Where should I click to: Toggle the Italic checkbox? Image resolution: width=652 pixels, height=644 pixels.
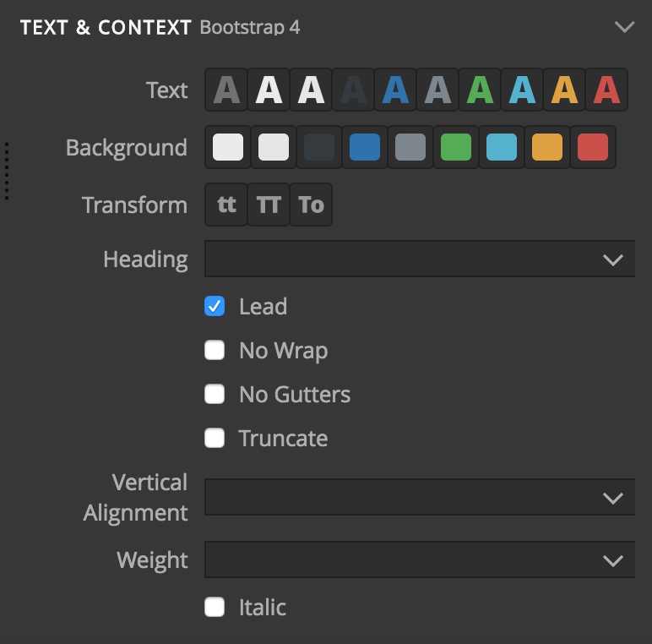tap(215, 607)
